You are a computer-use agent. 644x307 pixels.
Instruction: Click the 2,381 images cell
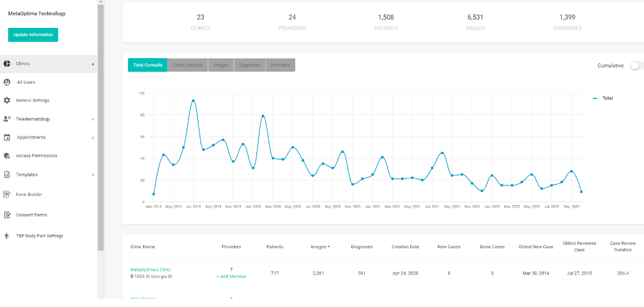pyautogui.click(x=318, y=273)
